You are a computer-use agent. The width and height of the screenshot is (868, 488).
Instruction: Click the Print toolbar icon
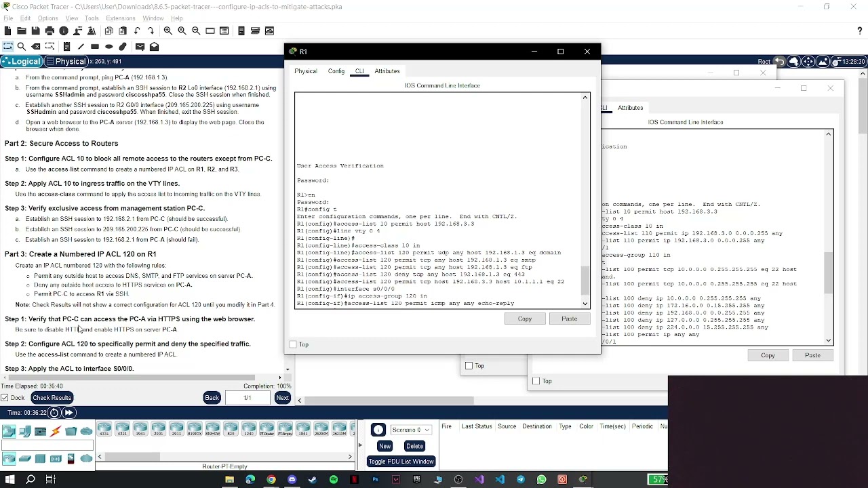click(x=50, y=30)
